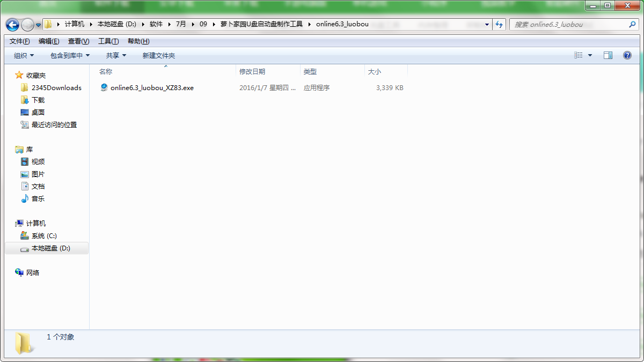The width and height of the screenshot is (644, 362).
Task: Click the 2345Downloads folder icon
Action: pos(25,87)
